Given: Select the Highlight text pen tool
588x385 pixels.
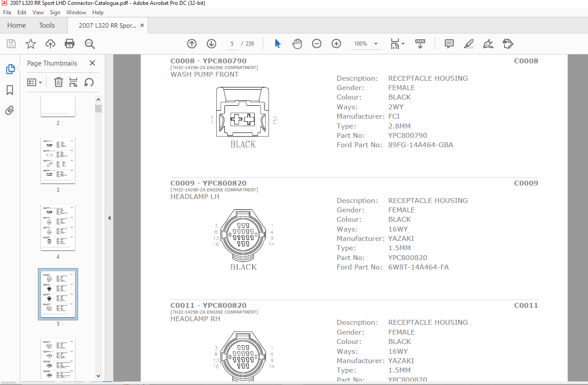Looking at the screenshot, I should [x=468, y=44].
